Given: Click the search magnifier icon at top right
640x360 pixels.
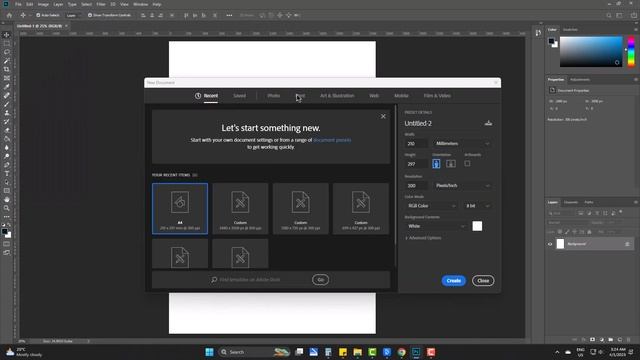Looking at the screenshot, I should click(609, 15).
